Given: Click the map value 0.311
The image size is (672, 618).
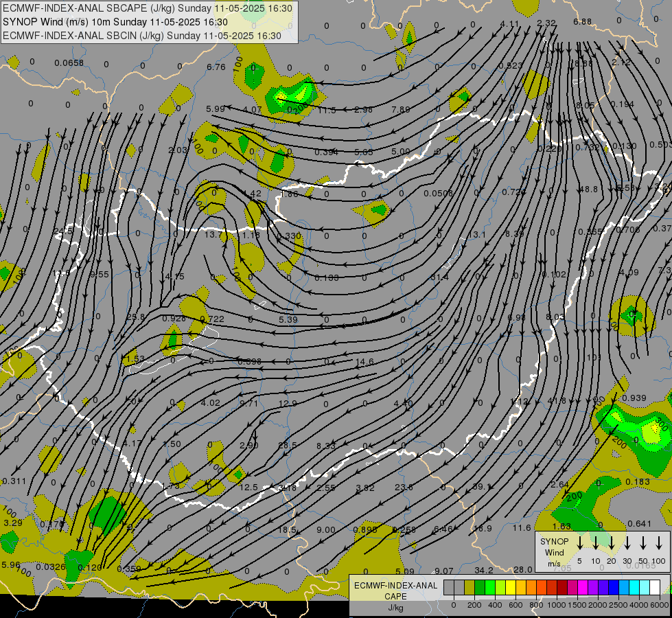Looking at the screenshot, I should pyautogui.click(x=14, y=481).
